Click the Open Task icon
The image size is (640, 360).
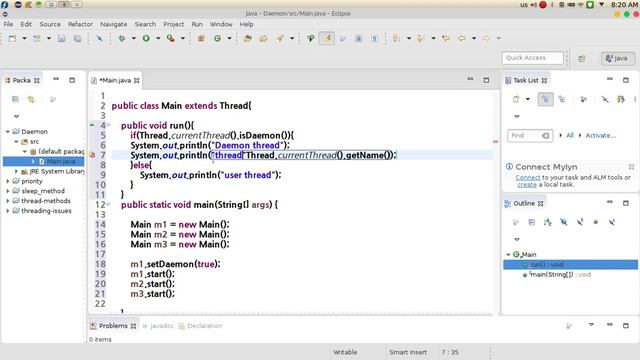263,38
